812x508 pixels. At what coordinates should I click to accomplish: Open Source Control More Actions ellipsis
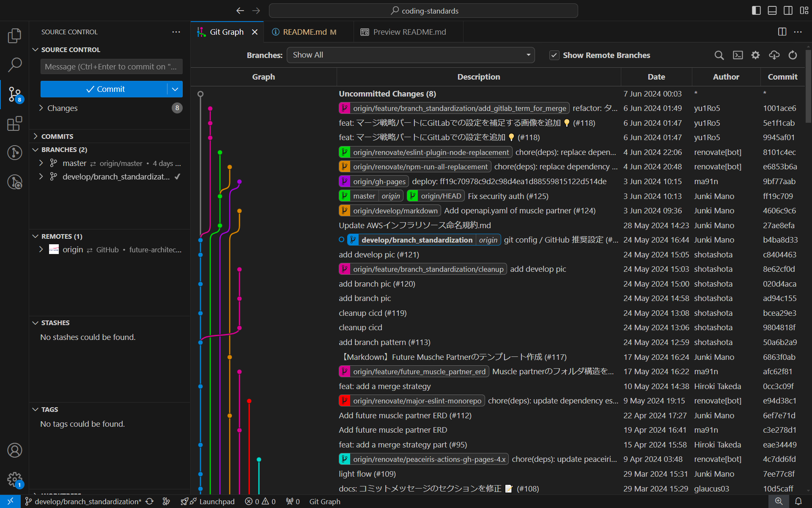[x=176, y=32]
